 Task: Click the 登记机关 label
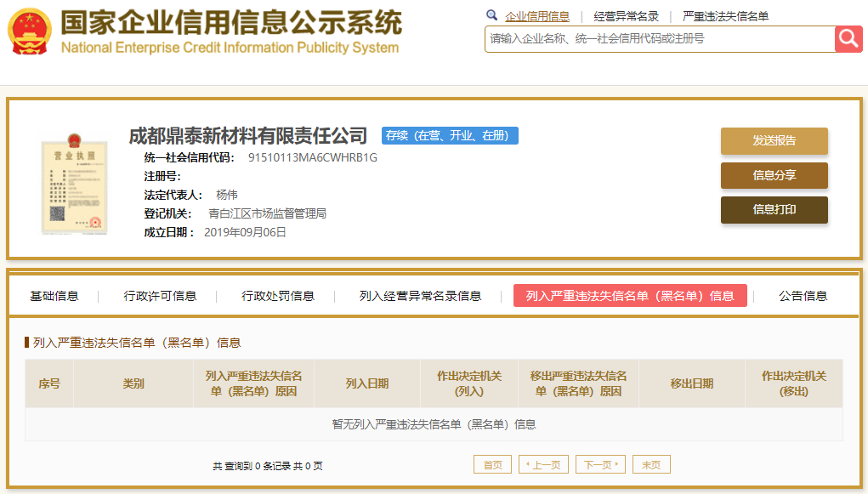pyautogui.click(x=167, y=213)
